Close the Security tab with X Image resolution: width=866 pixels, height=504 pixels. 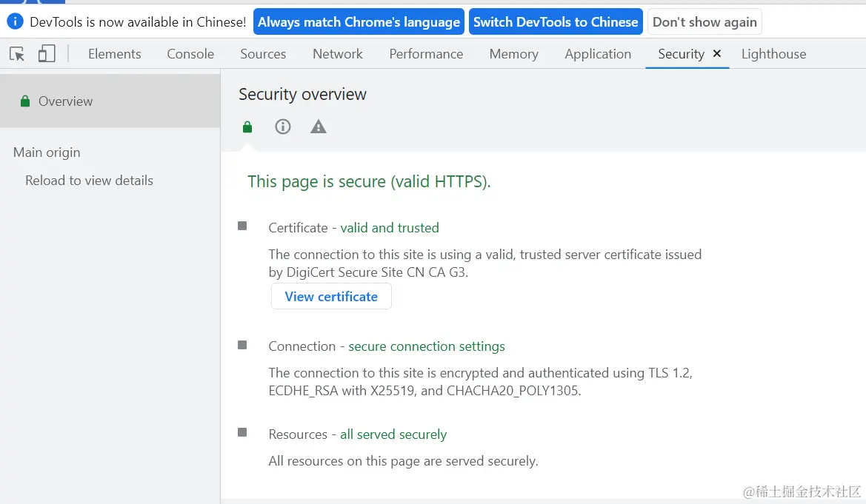click(717, 54)
